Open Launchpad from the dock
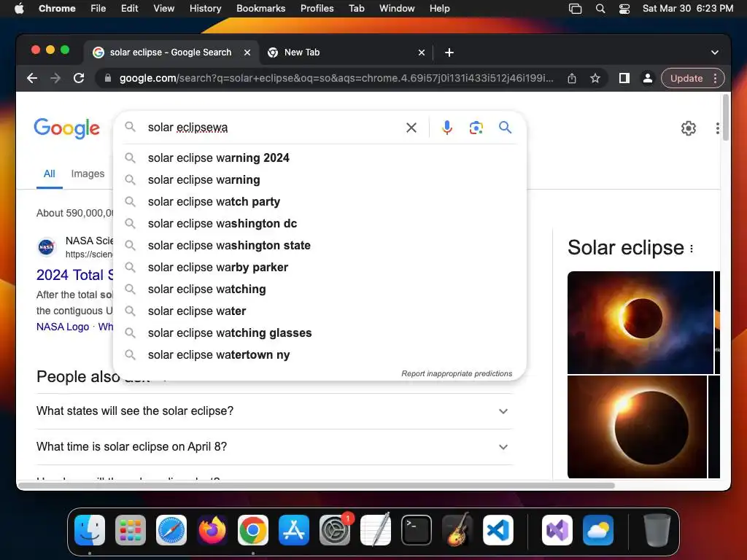 click(x=131, y=529)
